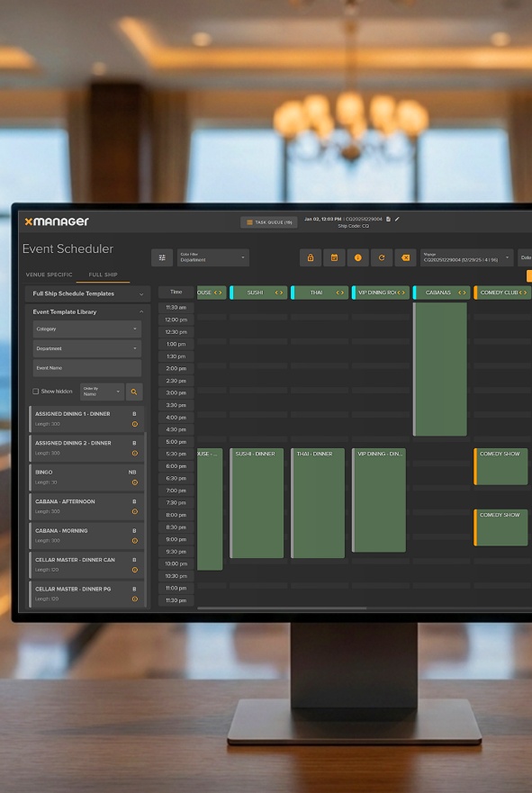The height and width of the screenshot is (793, 532).
Task: Enable the Show hidden checkbox
Action: pyautogui.click(x=36, y=392)
